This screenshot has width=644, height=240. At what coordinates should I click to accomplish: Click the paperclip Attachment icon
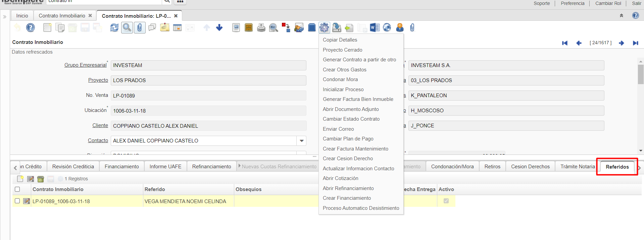pos(139,28)
